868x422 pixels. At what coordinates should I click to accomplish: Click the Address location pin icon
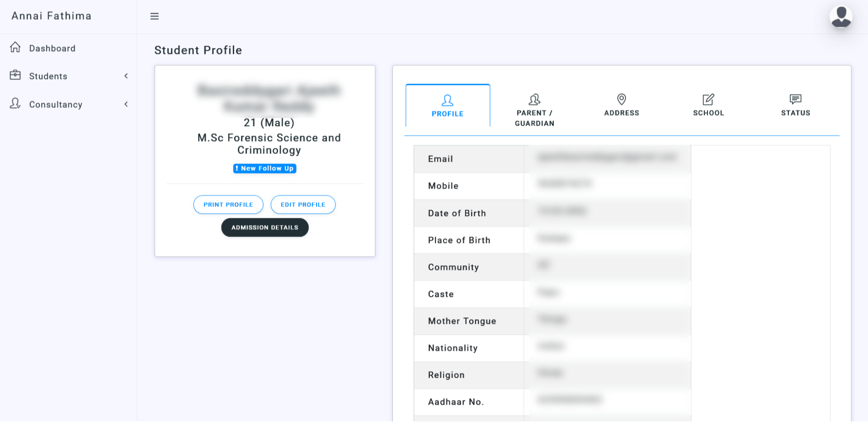[621, 99]
